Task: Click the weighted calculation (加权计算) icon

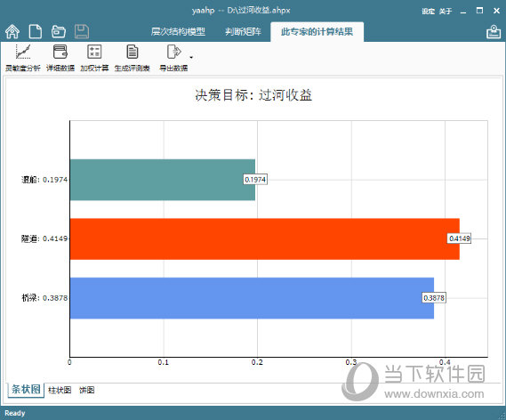Action: pyautogui.click(x=94, y=58)
